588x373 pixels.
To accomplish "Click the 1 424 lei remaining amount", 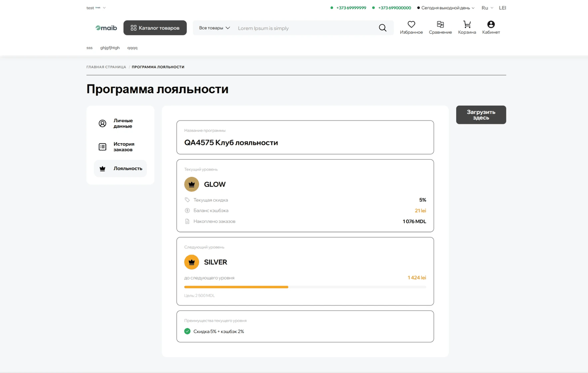I will pyautogui.click(x=417, y=278).
